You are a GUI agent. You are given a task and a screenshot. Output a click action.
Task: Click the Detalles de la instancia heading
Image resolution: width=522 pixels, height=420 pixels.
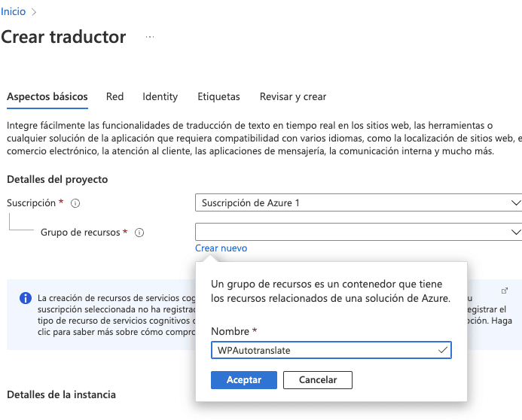click(x=61, y=394)
